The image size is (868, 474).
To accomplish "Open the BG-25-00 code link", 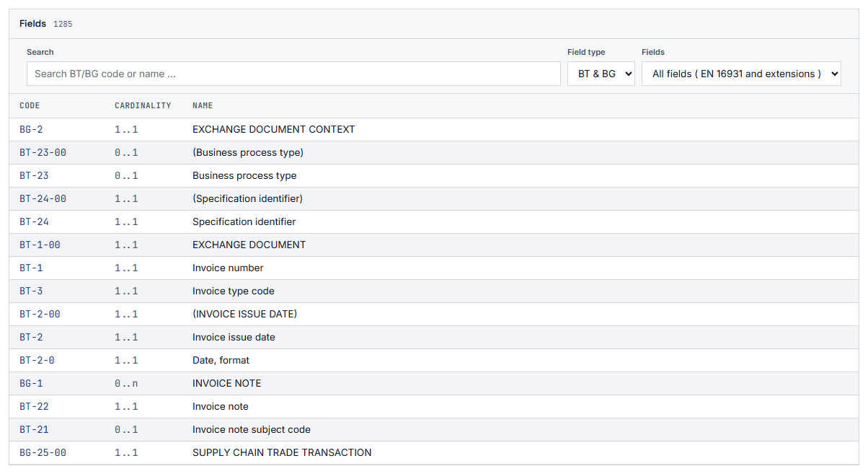I will [43, 452].
